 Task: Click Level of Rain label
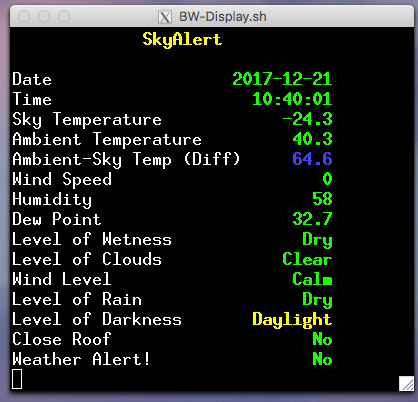(x=77, y=299)
